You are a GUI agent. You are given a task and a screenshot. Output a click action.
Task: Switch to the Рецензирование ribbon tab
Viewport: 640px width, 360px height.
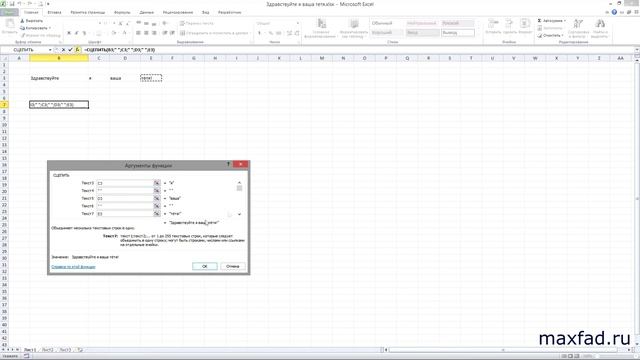(178, 13)
